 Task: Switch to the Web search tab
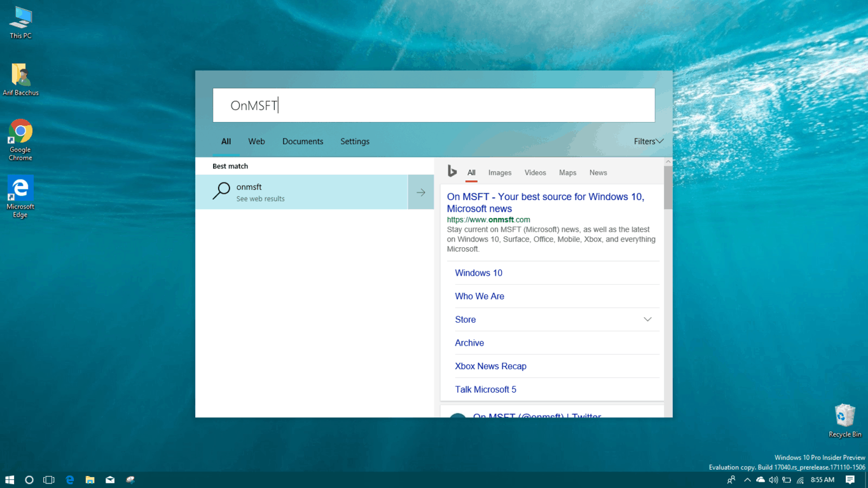click(x=256, y=142)
